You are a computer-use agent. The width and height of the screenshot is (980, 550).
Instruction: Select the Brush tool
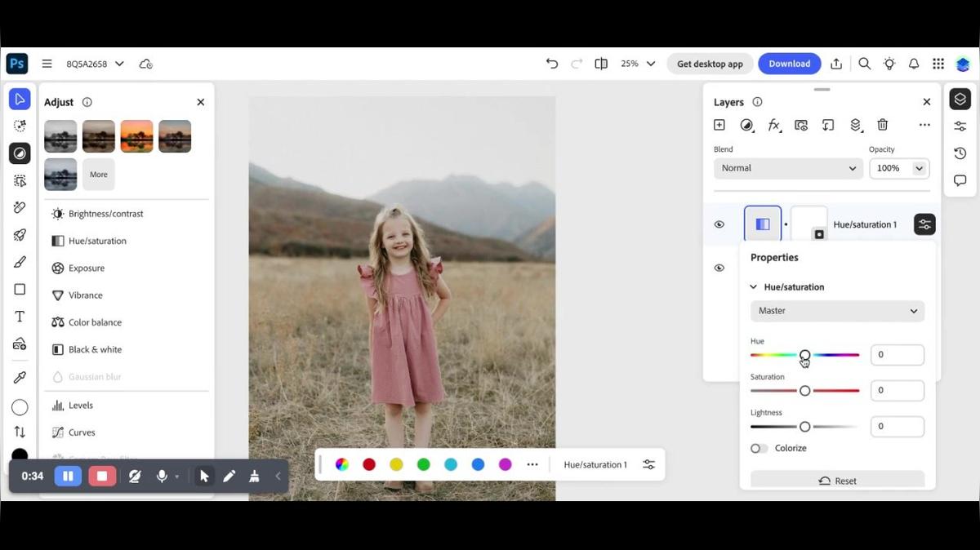tap(20, 262)
